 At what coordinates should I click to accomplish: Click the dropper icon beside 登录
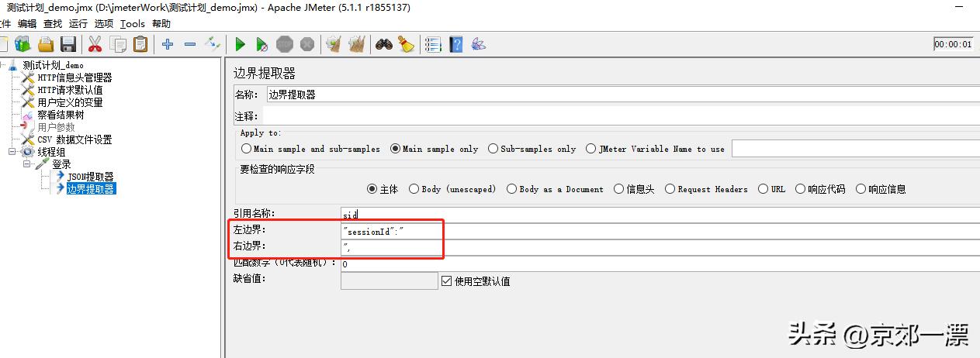click(x=43, y=164)
